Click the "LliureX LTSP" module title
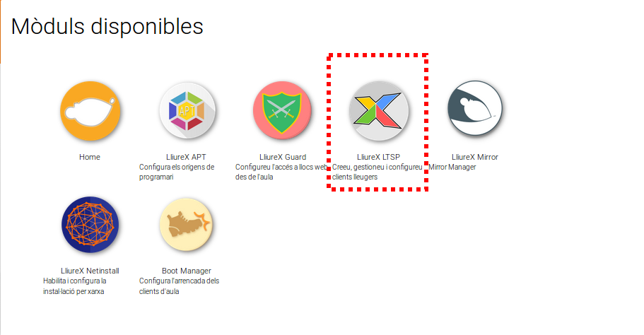644x335 pixels. point(378,157)
